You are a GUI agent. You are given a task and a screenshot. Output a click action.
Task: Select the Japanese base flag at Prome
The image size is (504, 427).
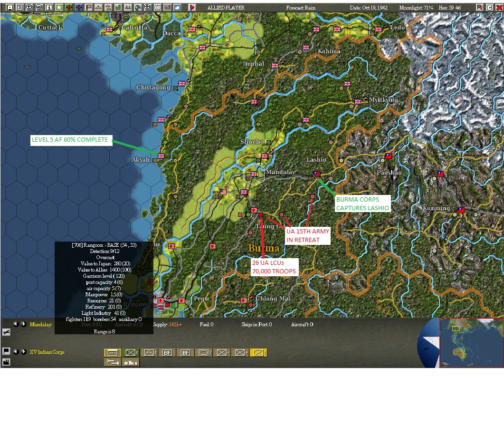tap(171, 246)
